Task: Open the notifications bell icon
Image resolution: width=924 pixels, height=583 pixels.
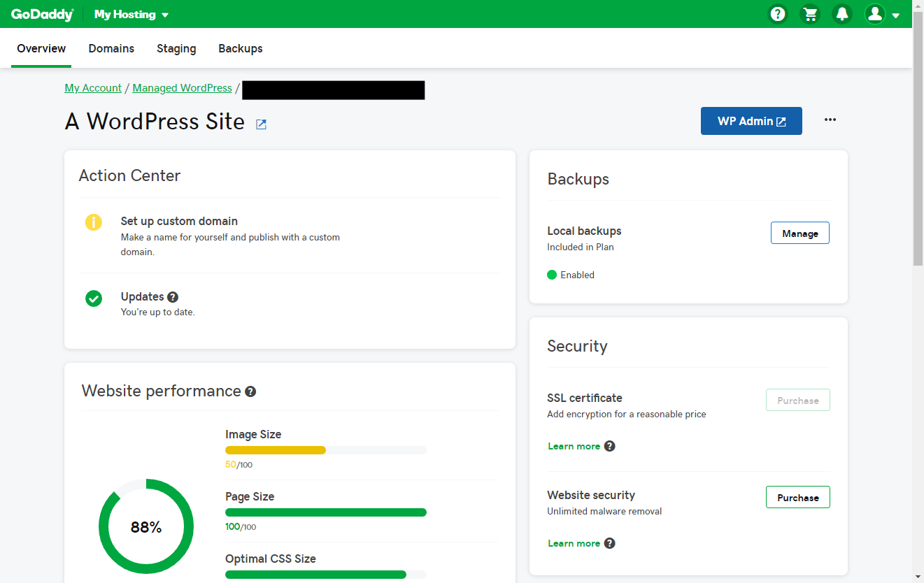Action: (841, 13)
